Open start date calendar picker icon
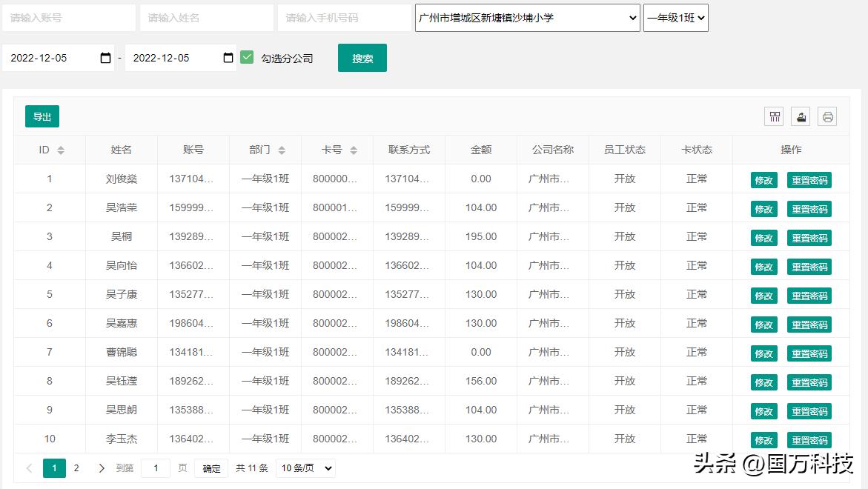Screen dimensions: 868x489 (105, 58)
